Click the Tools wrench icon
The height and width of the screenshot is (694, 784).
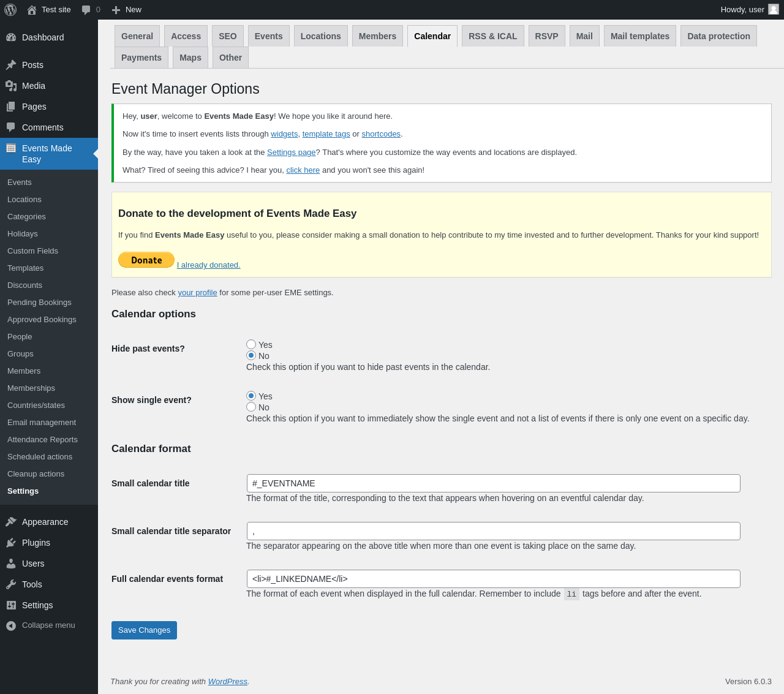(x=11, y=584)
